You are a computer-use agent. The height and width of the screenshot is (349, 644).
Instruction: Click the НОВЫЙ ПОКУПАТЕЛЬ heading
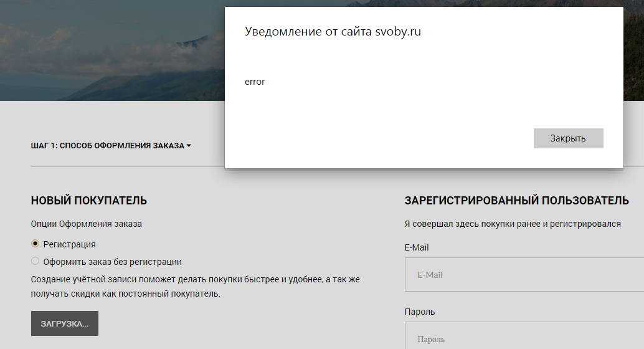tap(88, 201)
